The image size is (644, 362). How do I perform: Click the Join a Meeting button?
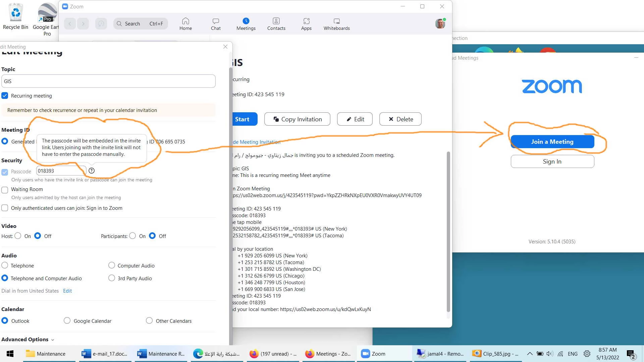click(x=552, y=142)
